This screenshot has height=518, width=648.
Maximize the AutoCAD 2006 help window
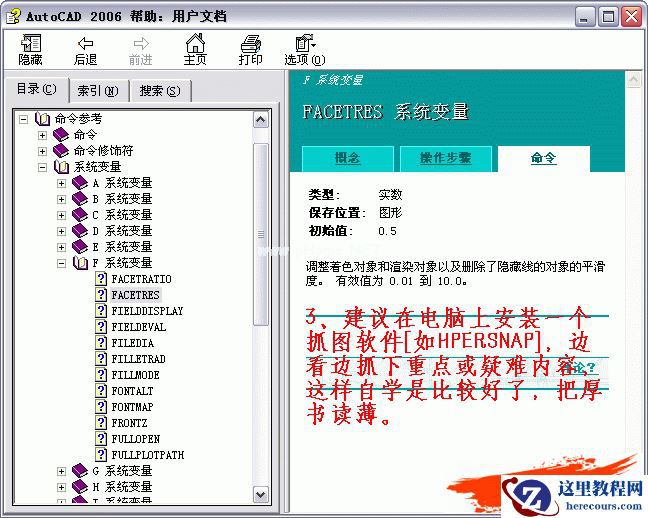click(608, 17)
